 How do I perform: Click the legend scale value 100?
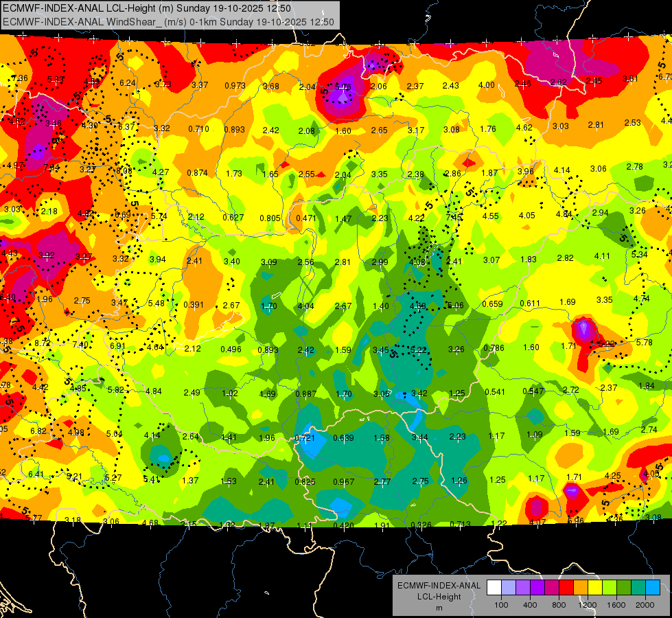tap(501, 605)
